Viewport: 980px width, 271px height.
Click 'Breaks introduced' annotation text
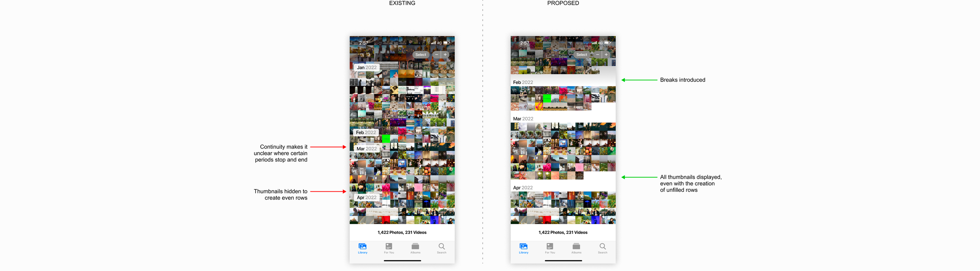click(x=682, y=80)
